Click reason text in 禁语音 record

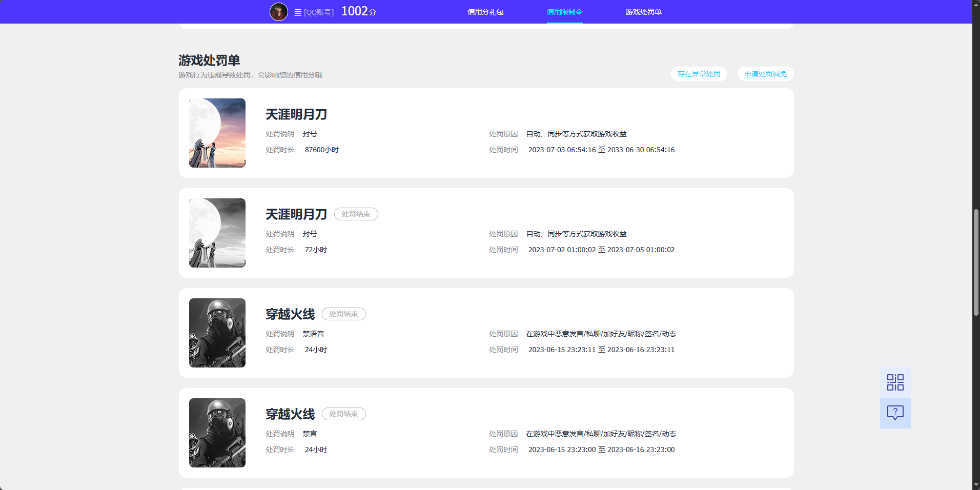(601, 334)
